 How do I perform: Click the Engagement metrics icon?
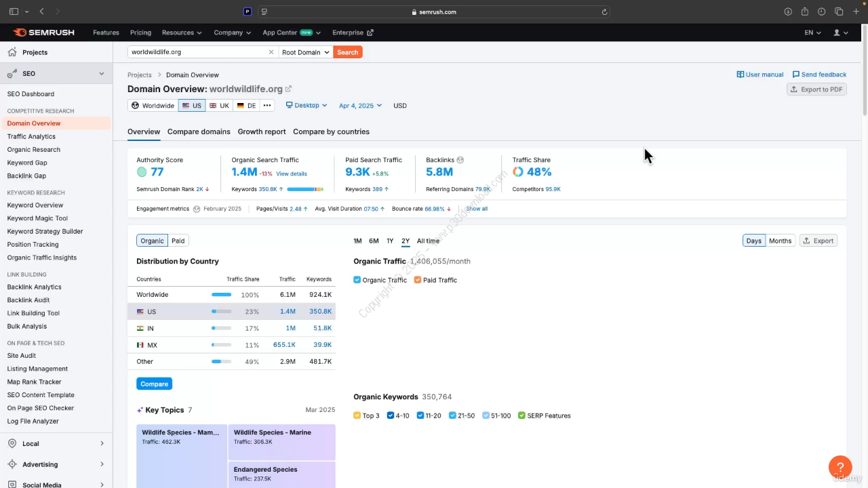pos(197,209)
